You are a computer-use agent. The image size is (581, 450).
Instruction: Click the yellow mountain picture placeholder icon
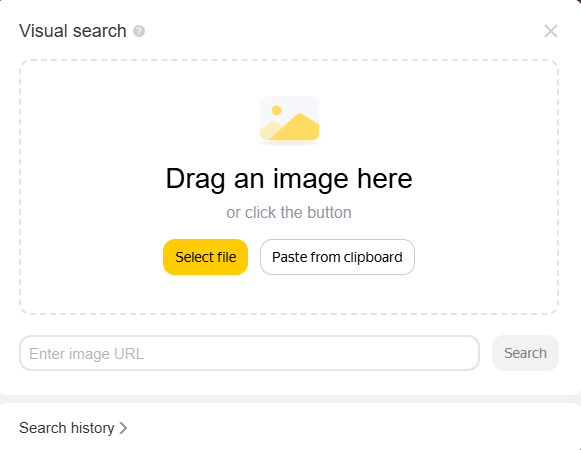point(289,119)
